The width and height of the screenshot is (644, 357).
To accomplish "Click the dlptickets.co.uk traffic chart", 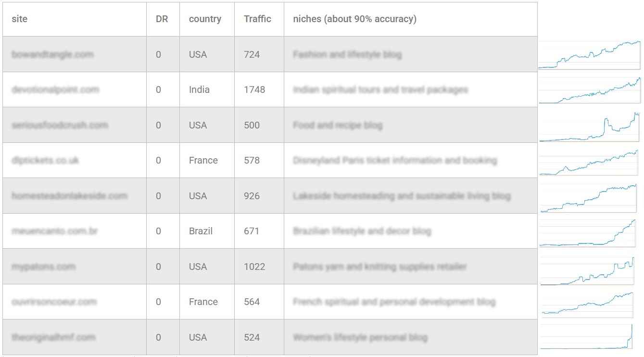I will (x=589, y=162).
